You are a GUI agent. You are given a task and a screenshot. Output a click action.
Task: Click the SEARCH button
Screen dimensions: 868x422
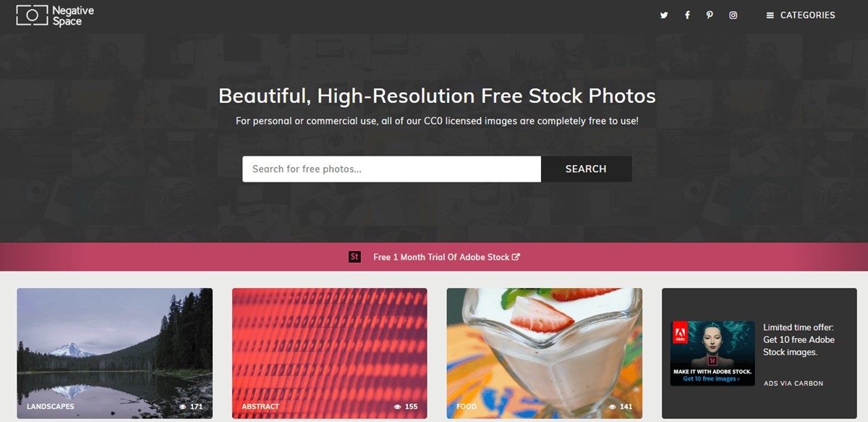click(x=586, y=169)
